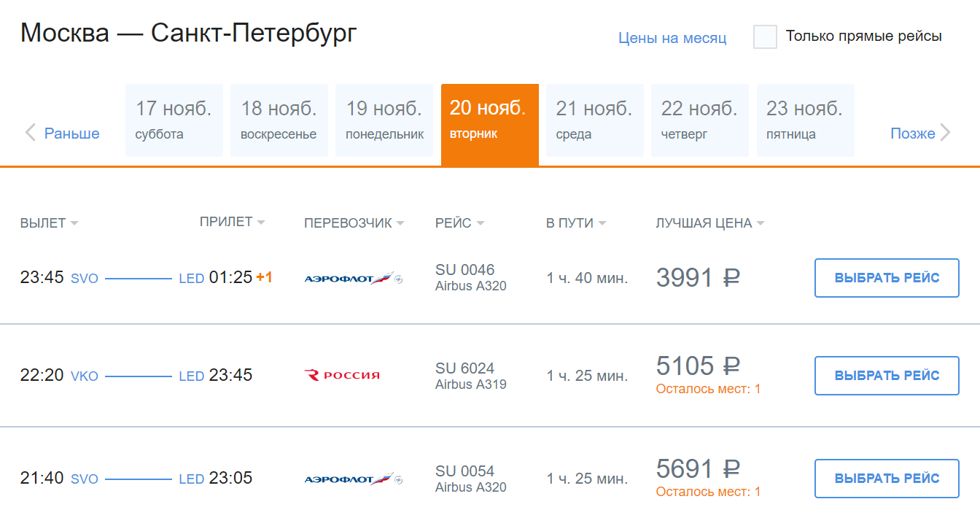This screenshot has height=526, width=980.
Task: Click the left arrow next to Раньше
Action: point(31,133)
